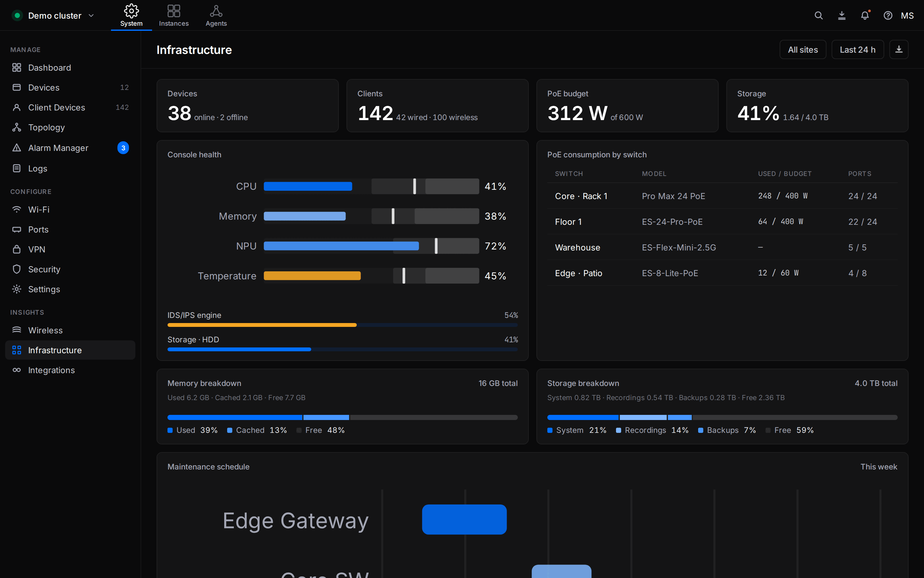Open the PoE budget card
The width and height of the screenshot is (924, 578).
627,106
